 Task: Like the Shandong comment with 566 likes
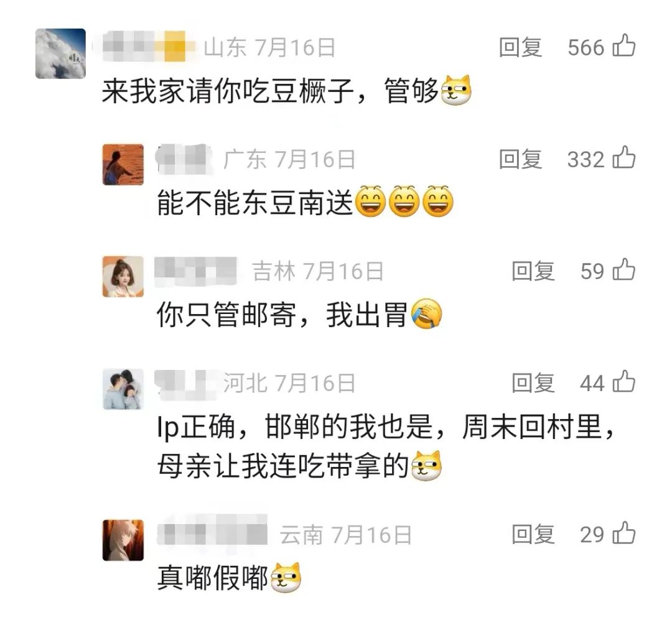click(x=624, y=45)
